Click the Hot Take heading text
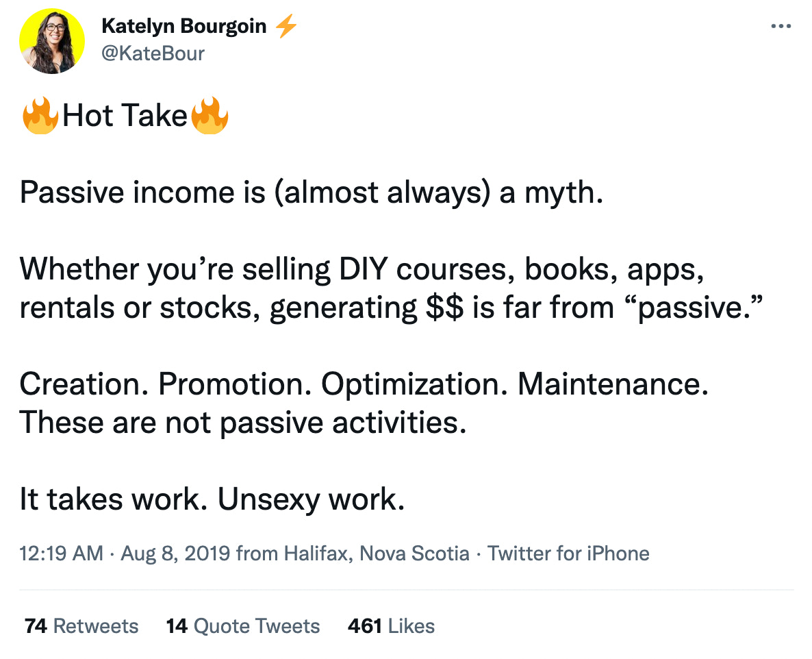This screenshot has height=659, width=812. click(125, 116)
